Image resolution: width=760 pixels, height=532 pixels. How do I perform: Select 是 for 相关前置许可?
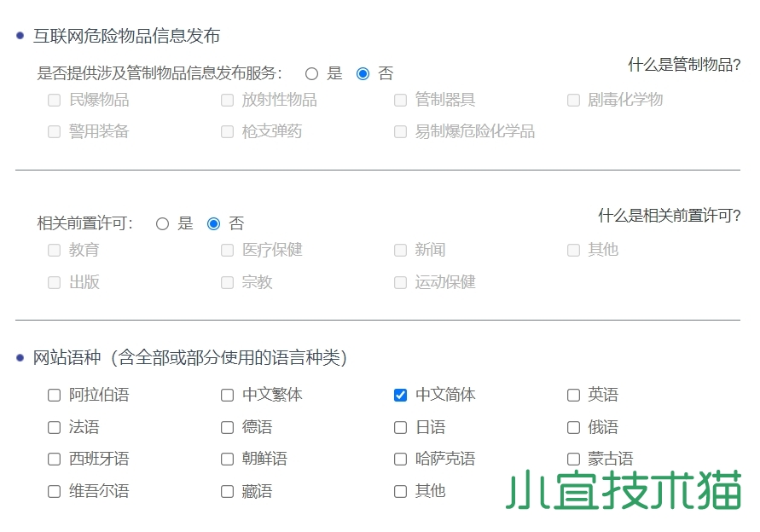tap(162, 224)
